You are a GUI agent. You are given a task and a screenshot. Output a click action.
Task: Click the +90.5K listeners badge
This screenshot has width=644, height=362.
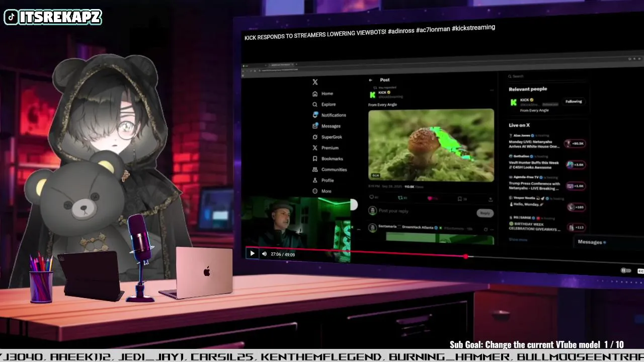tap(575, 144)
